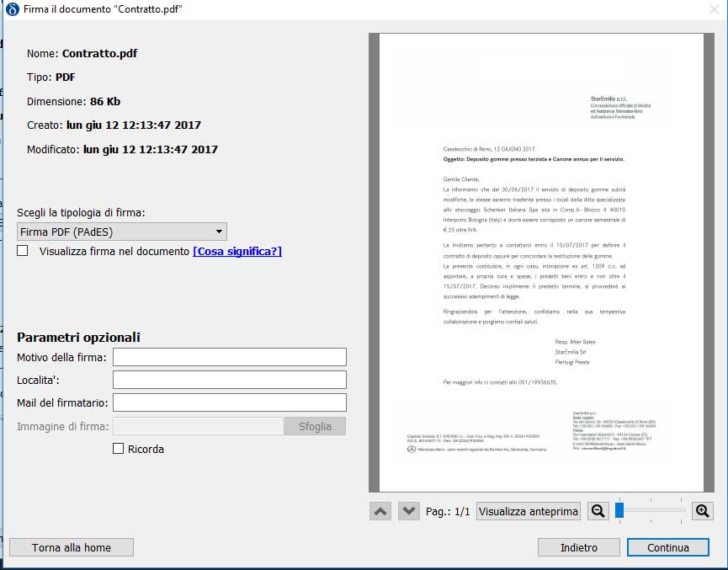Proceed with the Continua button
728x570 pixels.
coord(667,547)
